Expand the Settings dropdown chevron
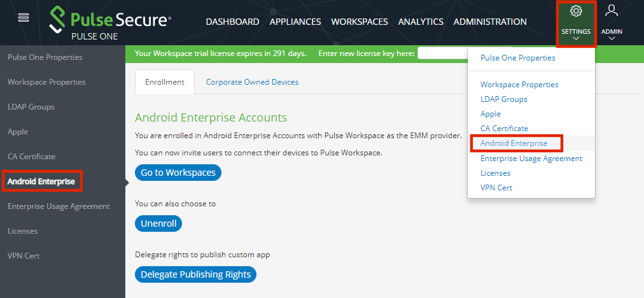 pos(577,39)
